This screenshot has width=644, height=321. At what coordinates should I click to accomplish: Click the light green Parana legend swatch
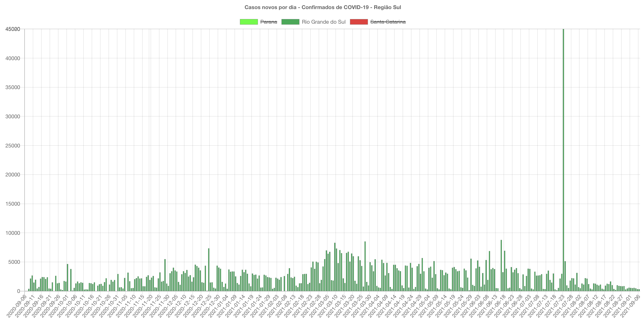248,22
